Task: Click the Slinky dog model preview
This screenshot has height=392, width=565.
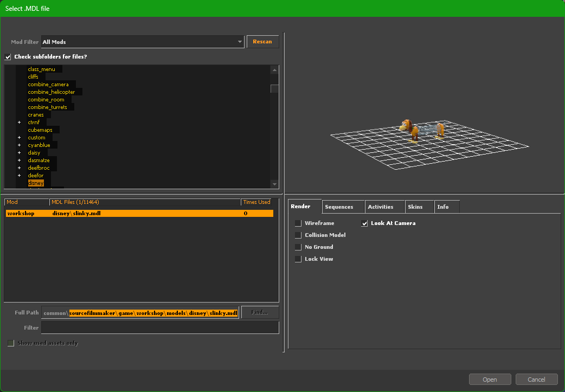Action: click(x=422, y=131)
